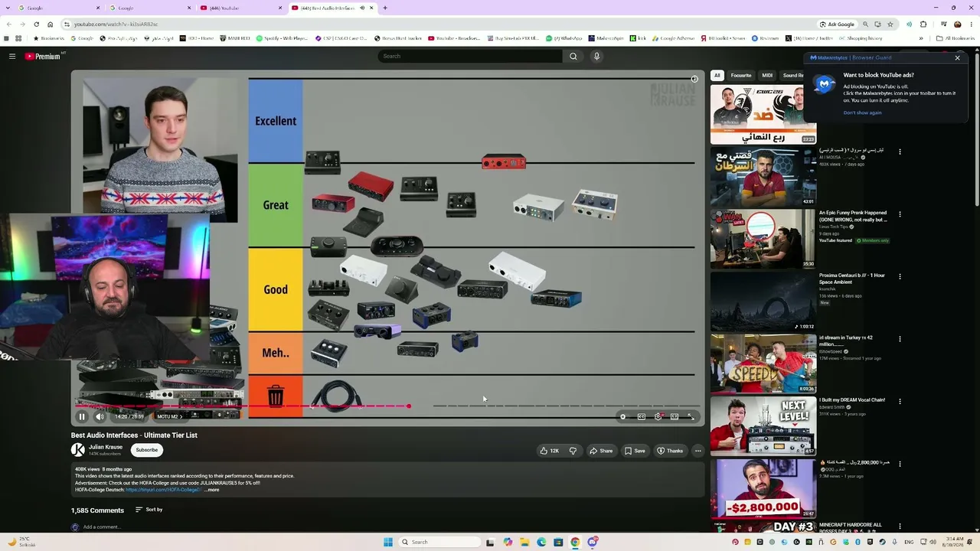Click the Windows taskbar search box
980x551 pixels.
(439, 542)
